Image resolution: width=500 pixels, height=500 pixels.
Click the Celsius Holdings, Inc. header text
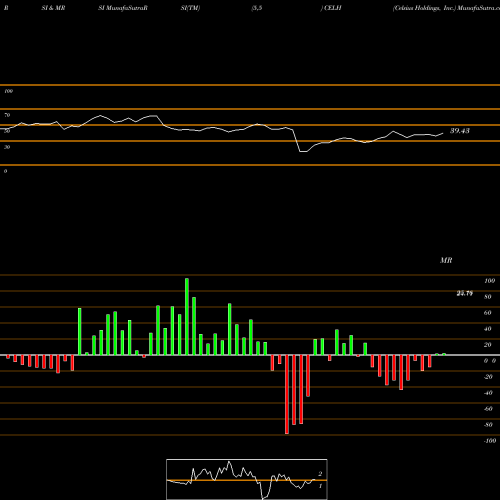tap(424, 8)
